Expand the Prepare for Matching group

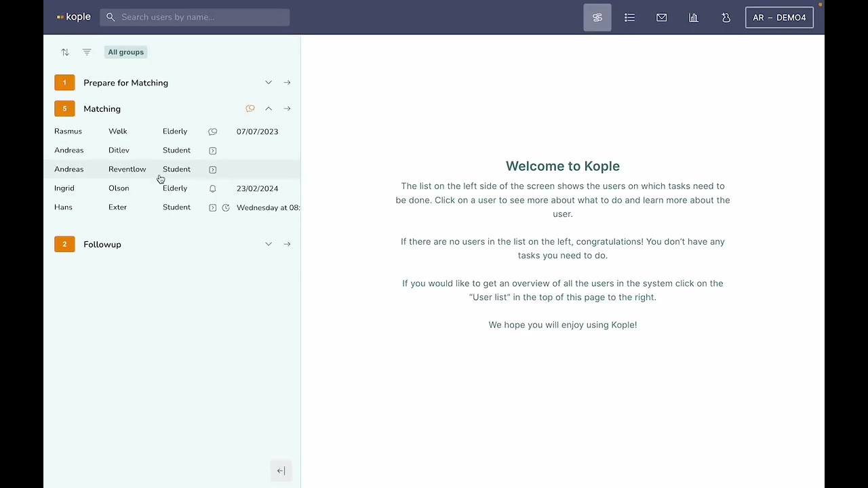click(x=269, y=83)
